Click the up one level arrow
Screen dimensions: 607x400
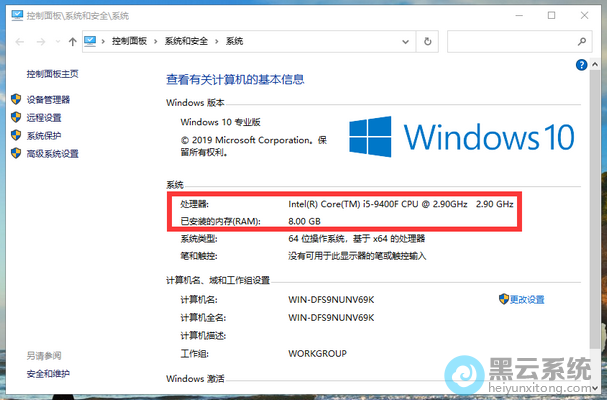pyautogui.click(x=73, y=42)
